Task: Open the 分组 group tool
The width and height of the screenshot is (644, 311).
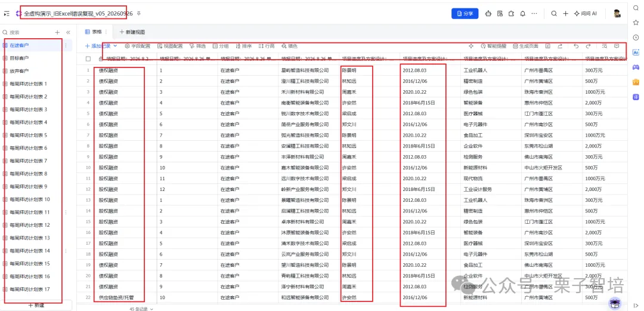Action: [x=221, y=46]
